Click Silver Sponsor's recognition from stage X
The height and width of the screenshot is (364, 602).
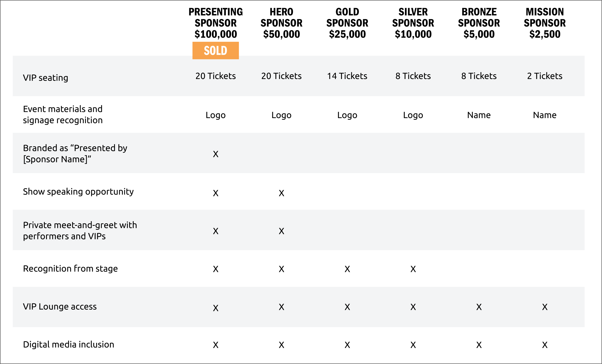[x=413, y=269]
